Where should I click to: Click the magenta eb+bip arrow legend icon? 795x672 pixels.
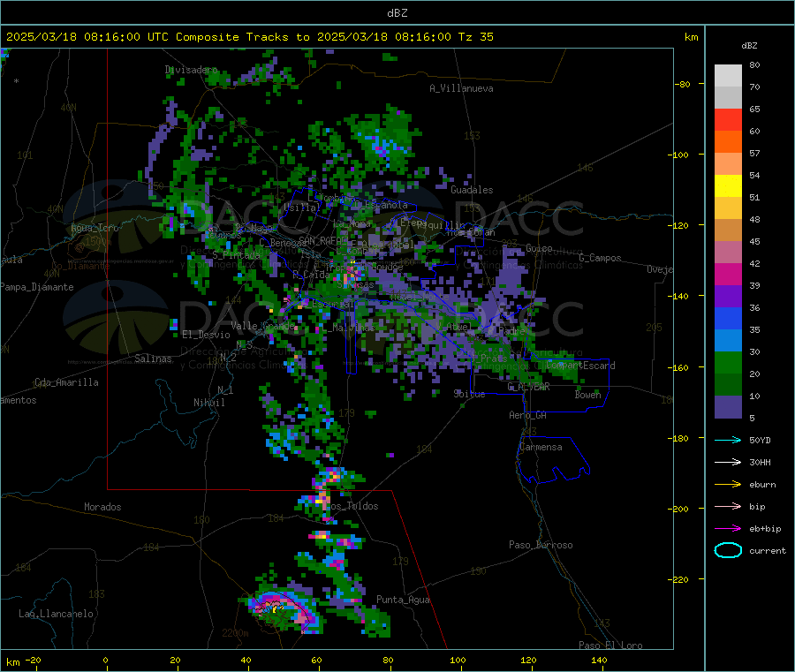[x=728, y=529]
